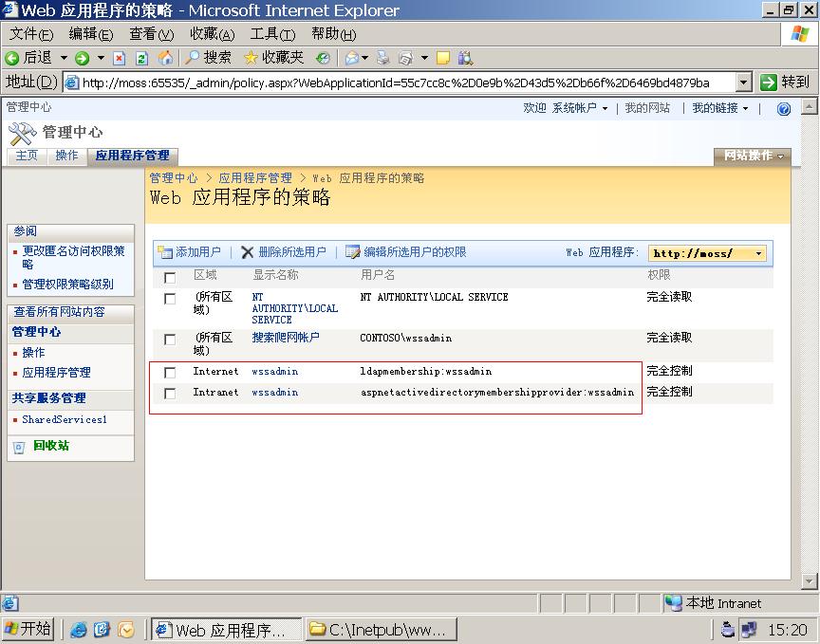
Task: Check the box for Intranet wssadmin row
Action: tap(170, 394)
